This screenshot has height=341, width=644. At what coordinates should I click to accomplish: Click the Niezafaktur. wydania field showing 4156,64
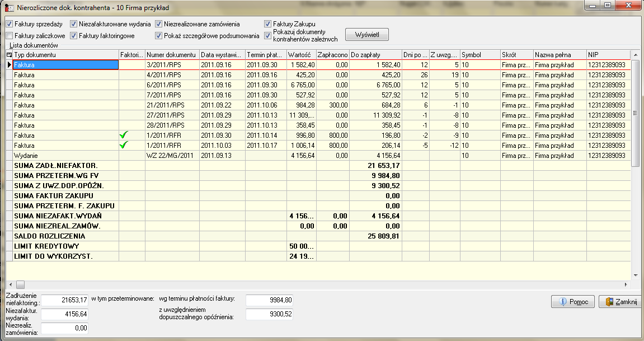pos(64,314)
